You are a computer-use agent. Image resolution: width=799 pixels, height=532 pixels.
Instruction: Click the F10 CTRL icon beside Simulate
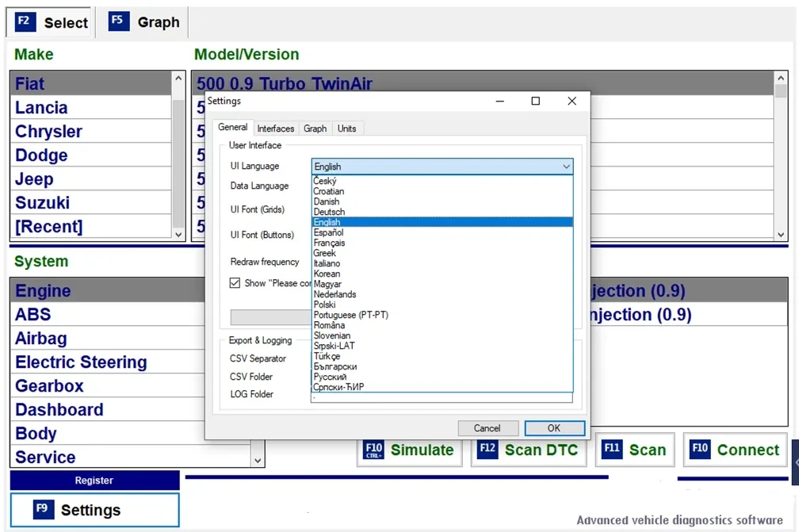point(373,450)
